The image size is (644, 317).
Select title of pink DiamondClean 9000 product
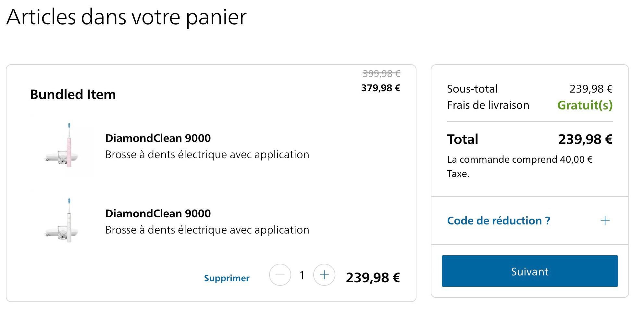click(158, 138)
